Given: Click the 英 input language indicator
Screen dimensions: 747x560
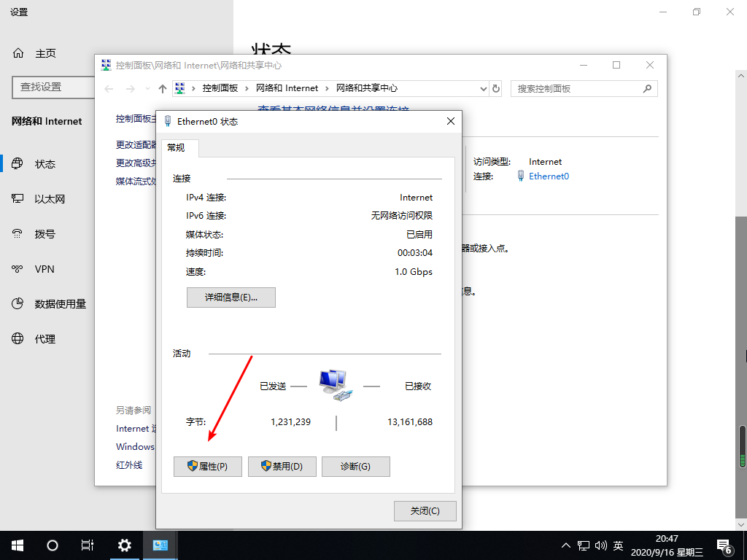Looking at the screenshot, I should click(619, 545).
